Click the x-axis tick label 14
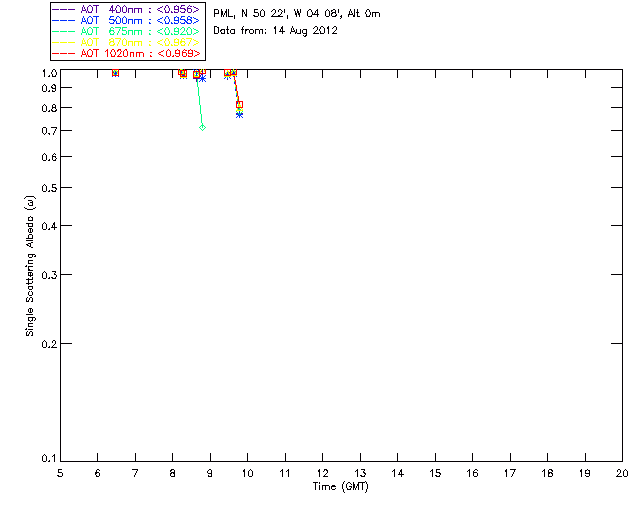640x512 pixels. [398, 473]
